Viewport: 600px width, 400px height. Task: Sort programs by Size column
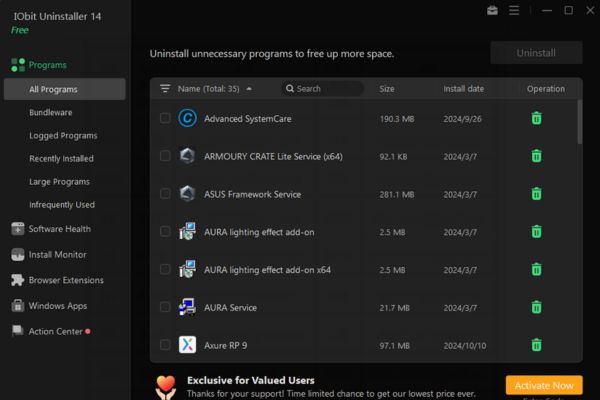click(x=387, y=89)
